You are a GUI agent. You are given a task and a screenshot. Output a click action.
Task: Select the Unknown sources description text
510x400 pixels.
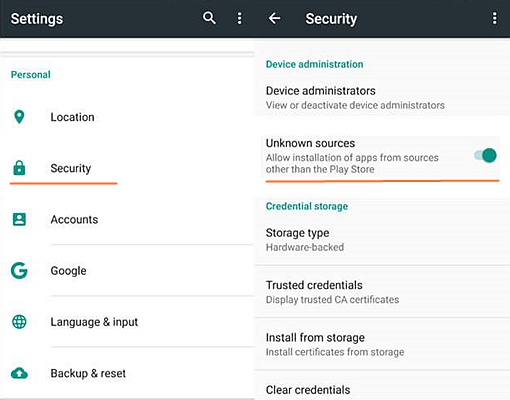pyautogui.click(x=352, y=163)
